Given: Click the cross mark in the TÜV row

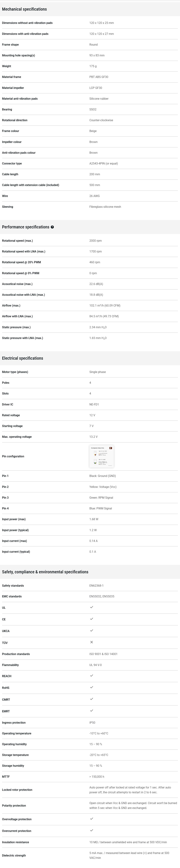Looking at the screenshot, I should [x=91, y=642].
